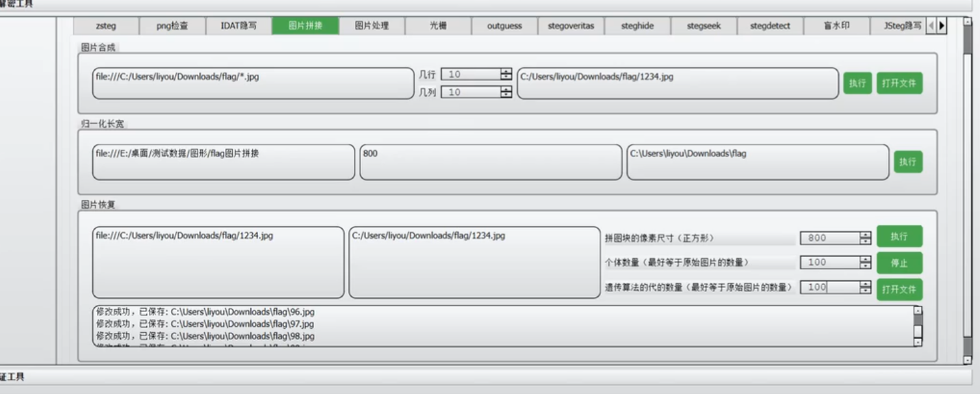Viewport: 980px width, 394px height.
Task: Click the log scrollbar down arrow
Action: [918, 342]
